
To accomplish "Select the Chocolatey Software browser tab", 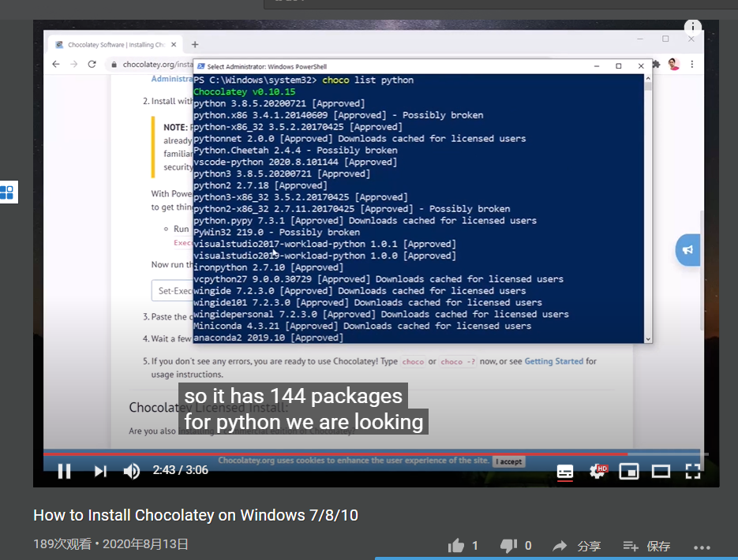I will point(115,45).
